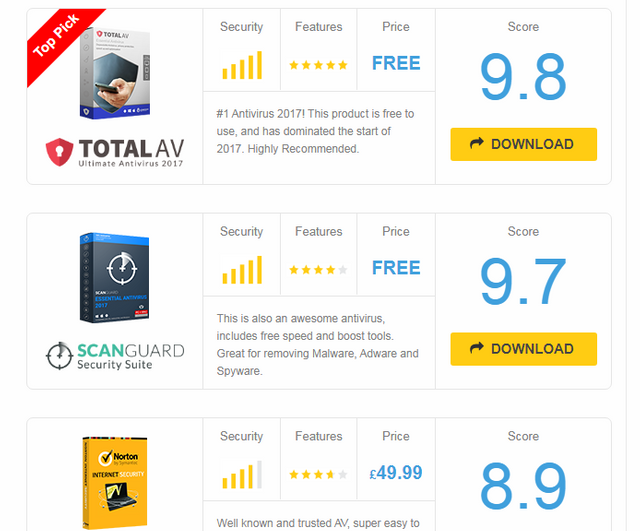Viewport: 640px width, 531px height.
Task: Click the ScanGuard four-star features rating
Action: 318,270
